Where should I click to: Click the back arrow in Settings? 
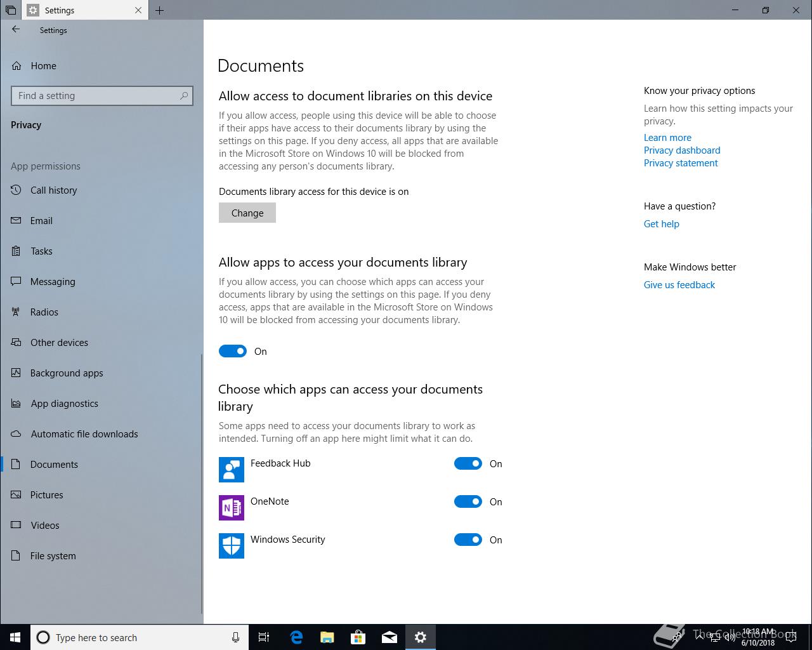[16, 29]
